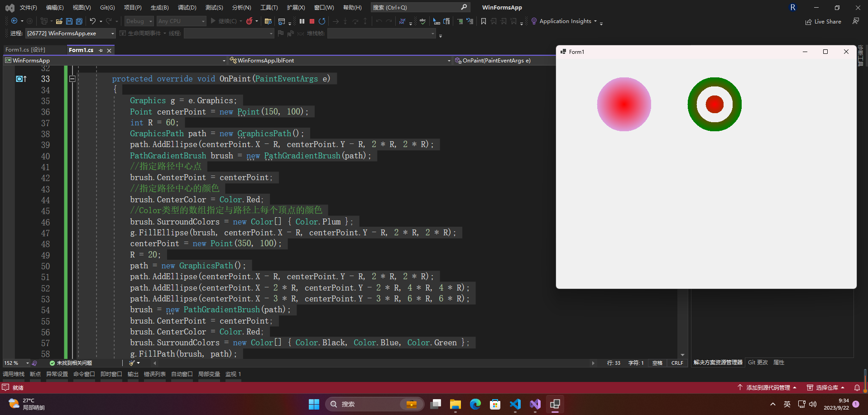Click the Hot Reload flame icon
This screenshot has width=868, height=415.
coord(249,21)
